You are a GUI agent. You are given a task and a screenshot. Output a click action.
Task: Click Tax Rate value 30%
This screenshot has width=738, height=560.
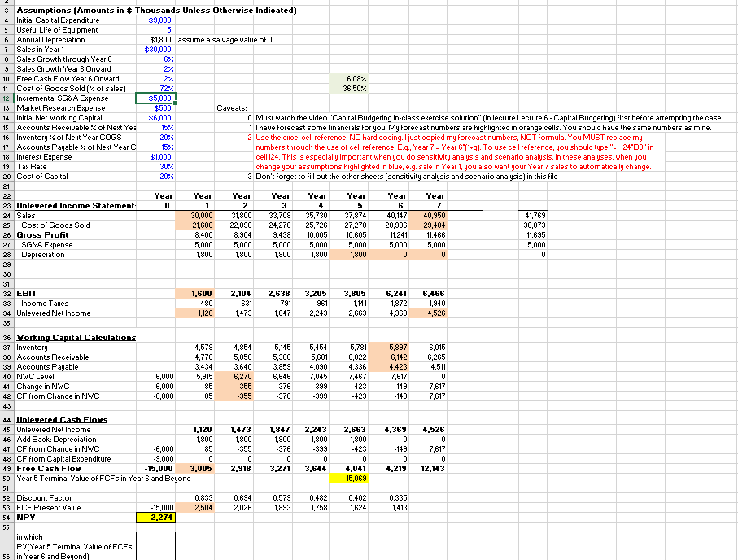tap(155, 167)
